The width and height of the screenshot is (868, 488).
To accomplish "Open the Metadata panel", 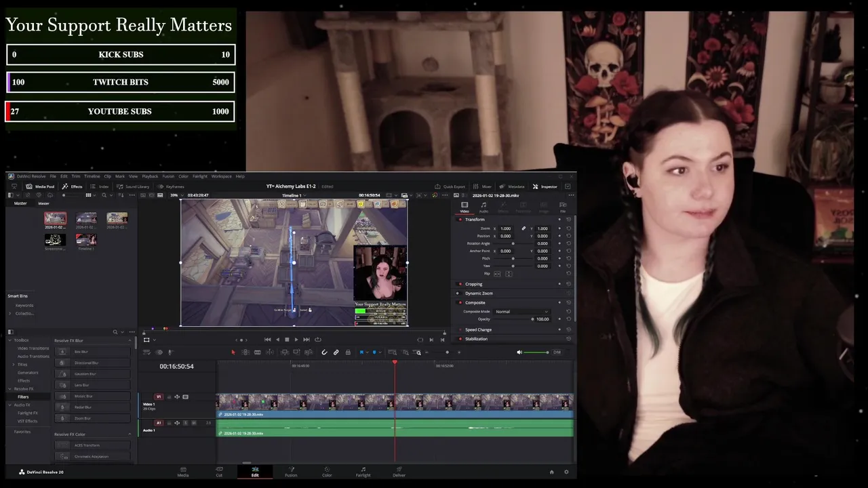I will (512, 186).
